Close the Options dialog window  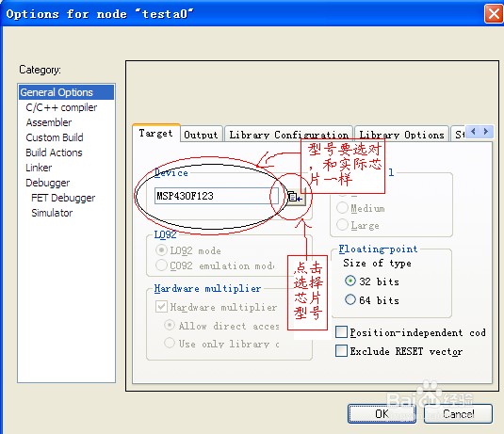tap(494, 14)
